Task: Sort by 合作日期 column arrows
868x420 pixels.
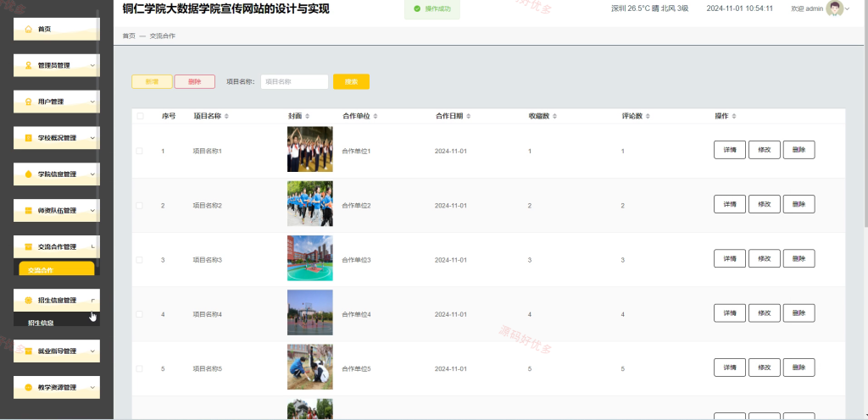Action: pos(468,116)
